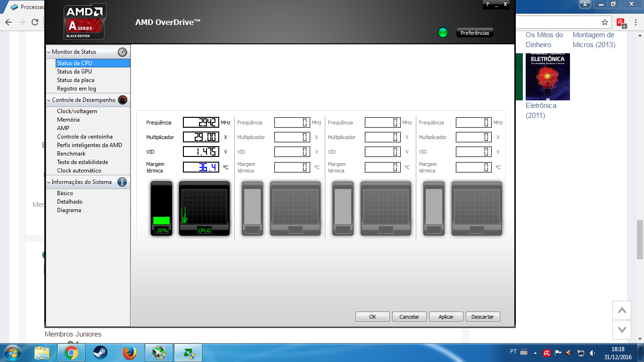Click the Montagem de Micros (2013) link
Screen dimensions: 644x362
[594, 40]
